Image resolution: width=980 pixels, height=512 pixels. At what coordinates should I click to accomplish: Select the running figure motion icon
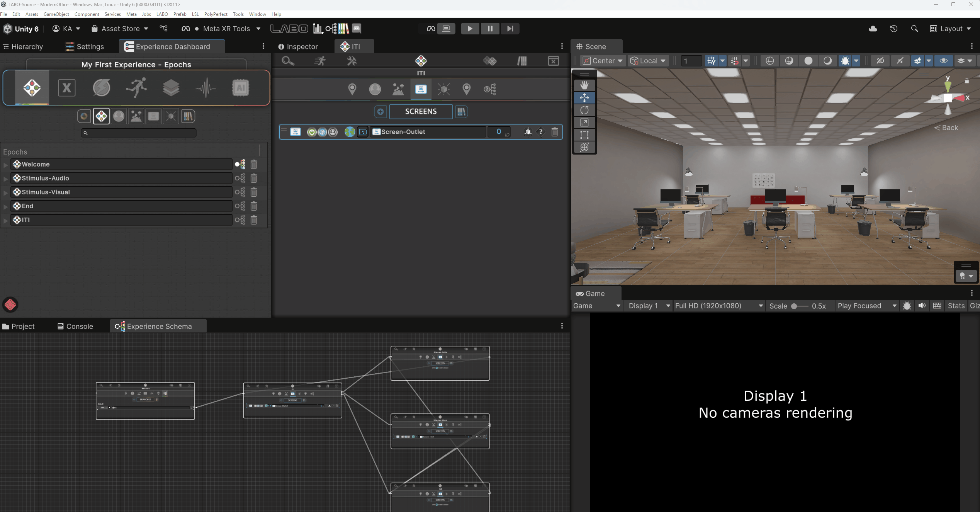point(136,87)
